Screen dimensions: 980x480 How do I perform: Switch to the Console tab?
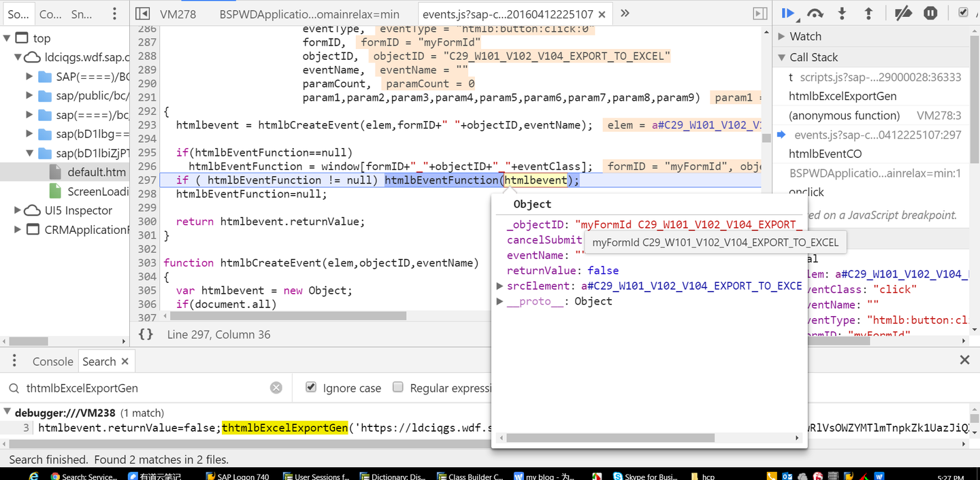52,361
